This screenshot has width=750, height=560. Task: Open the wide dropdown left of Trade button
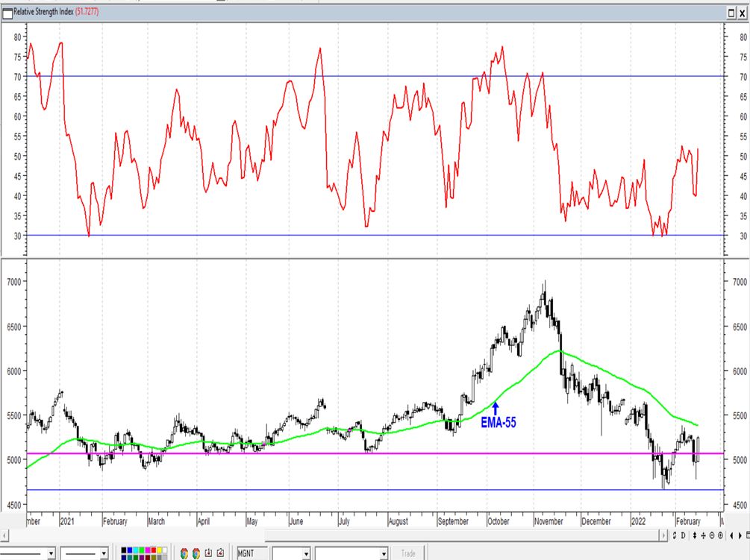point(384,553)
